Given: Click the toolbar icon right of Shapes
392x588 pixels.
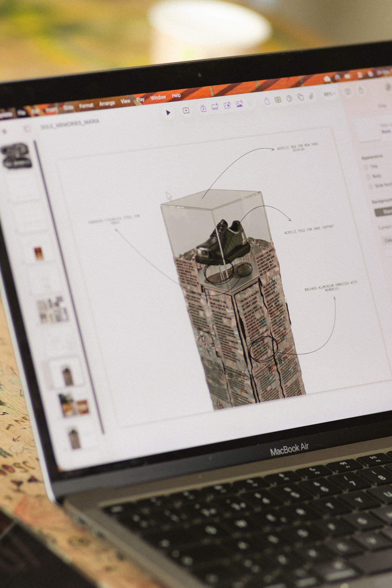Looking at the screenshot, I should (312, 96).
